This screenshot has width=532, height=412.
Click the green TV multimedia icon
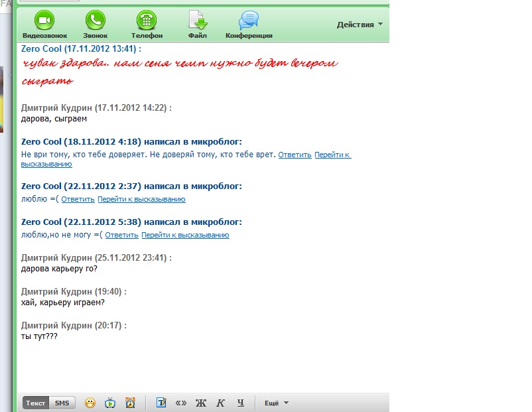111,403
